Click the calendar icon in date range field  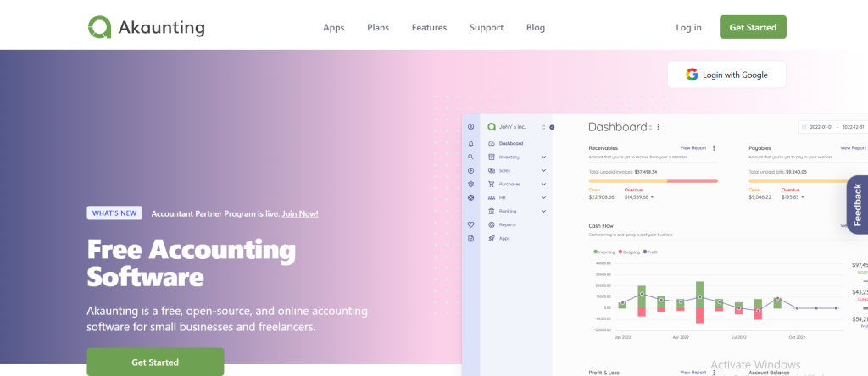coord(804,127)
